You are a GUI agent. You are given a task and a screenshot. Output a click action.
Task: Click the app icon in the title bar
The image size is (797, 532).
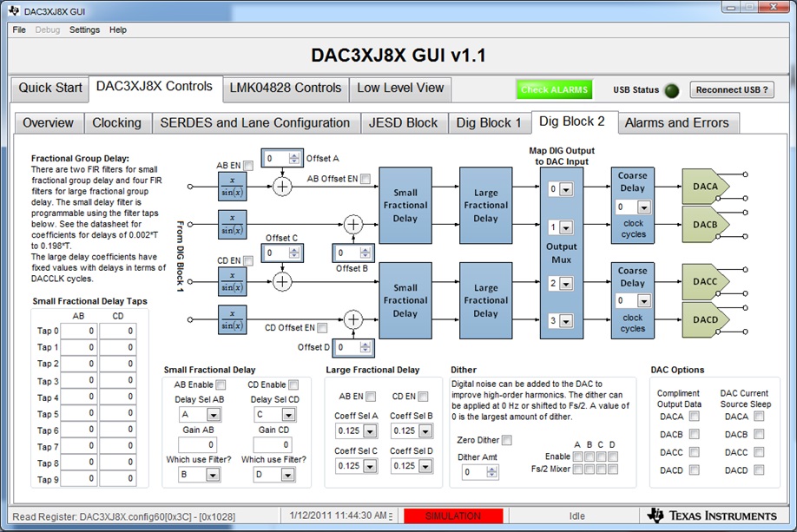coord(14,10)
